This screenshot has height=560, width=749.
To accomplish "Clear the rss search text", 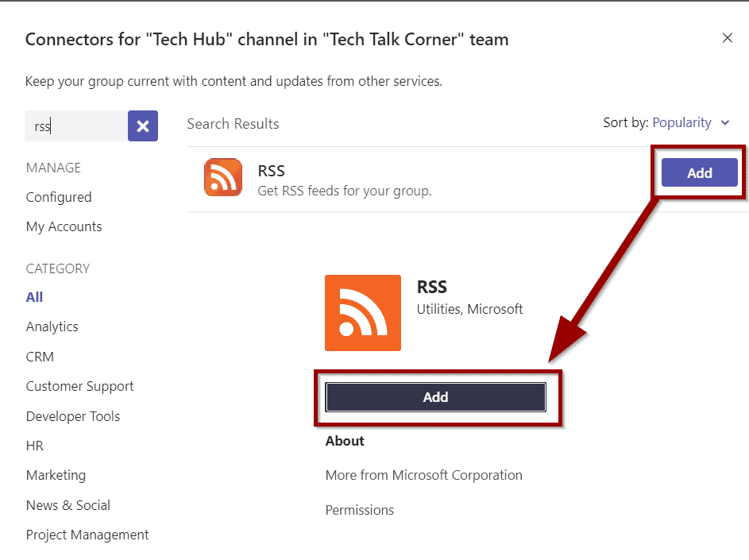I will click(143, 126).
